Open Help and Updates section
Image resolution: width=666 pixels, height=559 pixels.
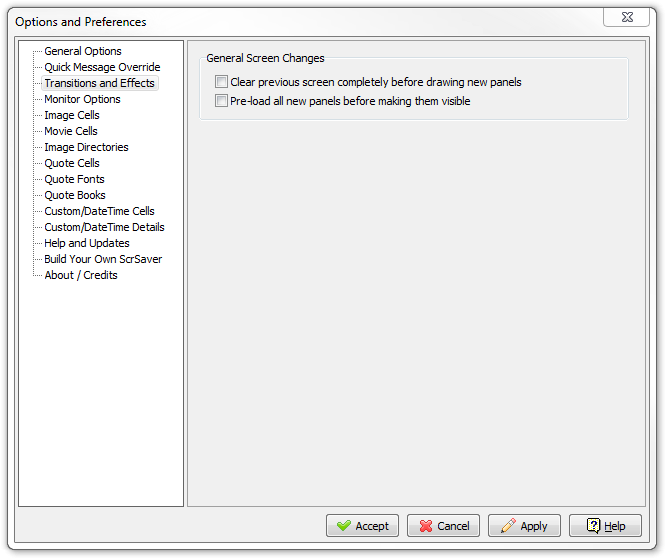(x=87, y=243)
